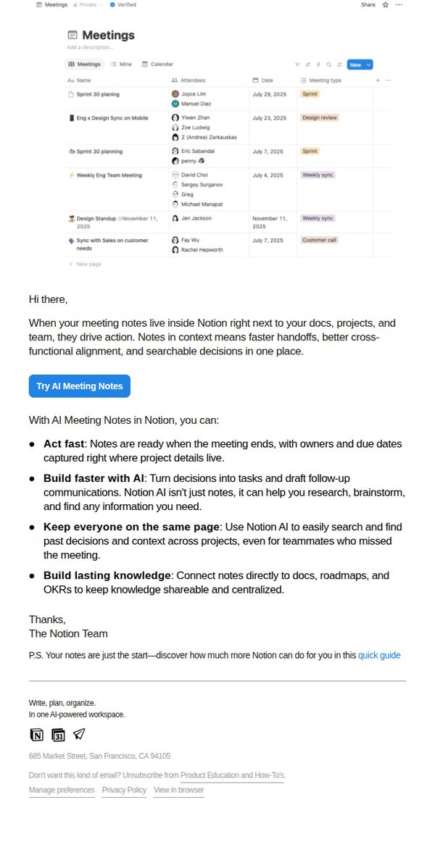Open the quick guide link
This screenshot has width=435, height=868.
click(x=379, y=656)
